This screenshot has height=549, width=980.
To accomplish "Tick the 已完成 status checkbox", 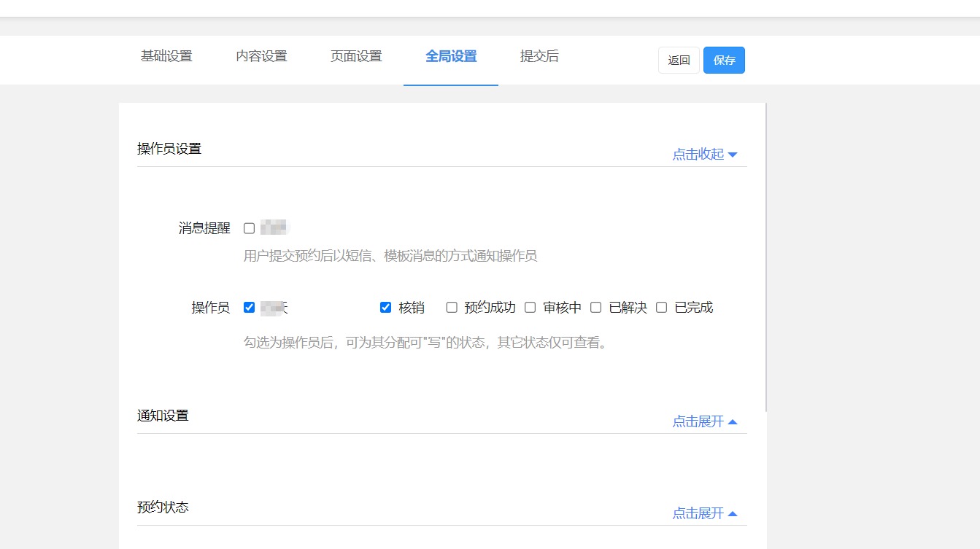I will [662, 308].
